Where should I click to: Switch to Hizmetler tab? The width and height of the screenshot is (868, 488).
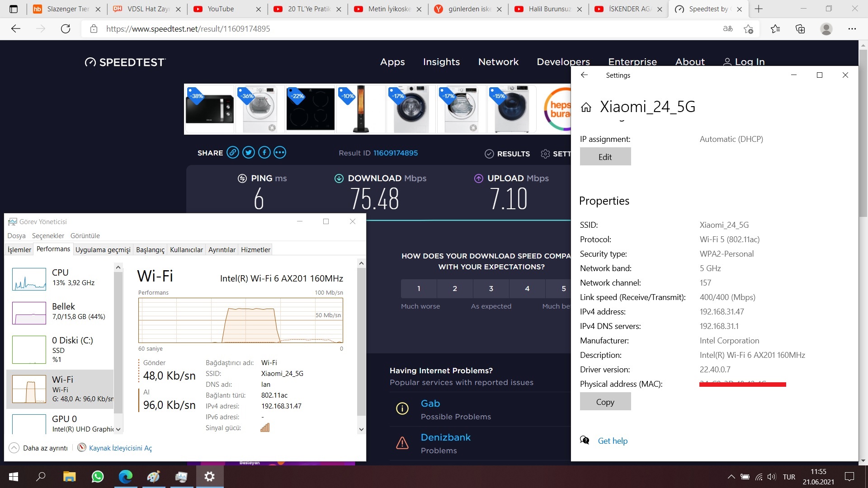[x=255, y=249]
